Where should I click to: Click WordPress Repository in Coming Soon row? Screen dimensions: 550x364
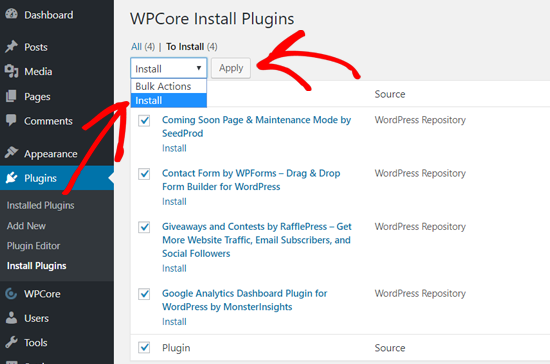420,120
